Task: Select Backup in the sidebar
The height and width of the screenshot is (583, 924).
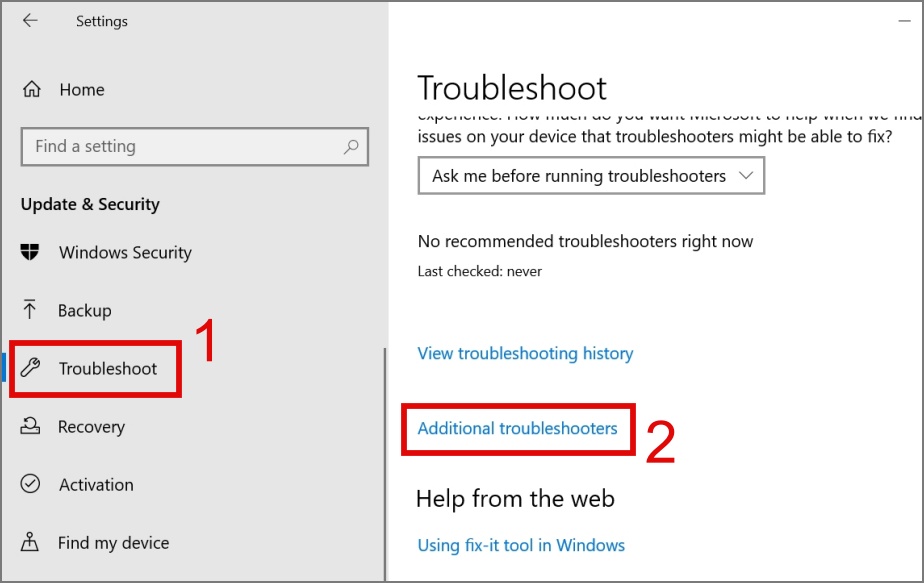Action: pyautogui.click(x=85, y=310)
